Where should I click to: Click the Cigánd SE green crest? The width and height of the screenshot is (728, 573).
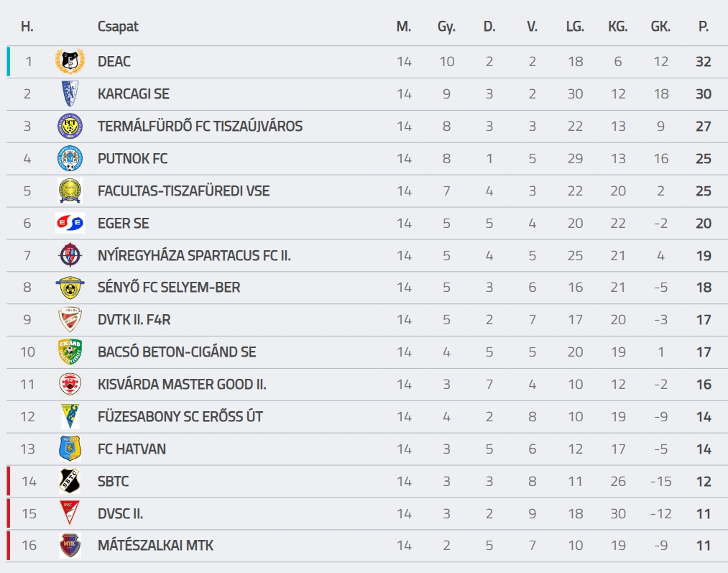tap(70, 352)
